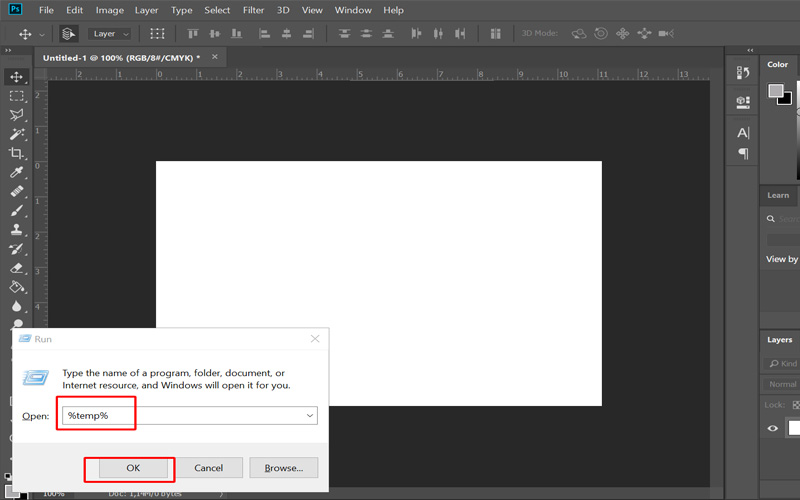800x500 pixels.
Task: Select the Rectangular Marquee tool
Action: 16,96
